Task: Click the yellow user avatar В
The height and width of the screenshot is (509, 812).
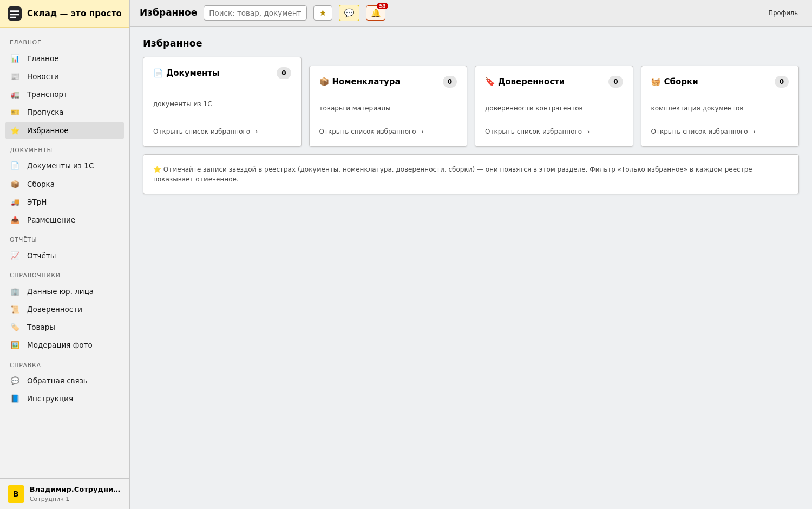Action: point(16,494)
